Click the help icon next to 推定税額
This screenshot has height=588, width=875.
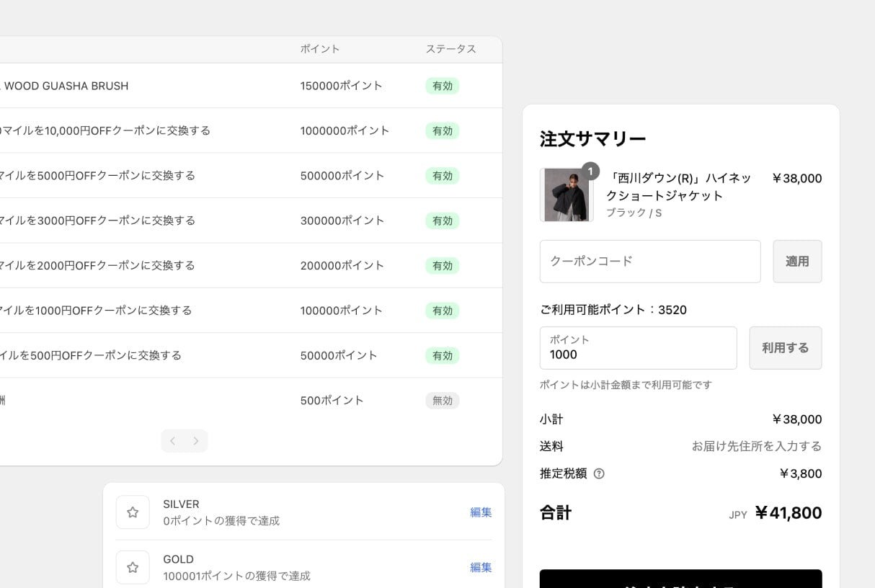(x=599, y=473)
